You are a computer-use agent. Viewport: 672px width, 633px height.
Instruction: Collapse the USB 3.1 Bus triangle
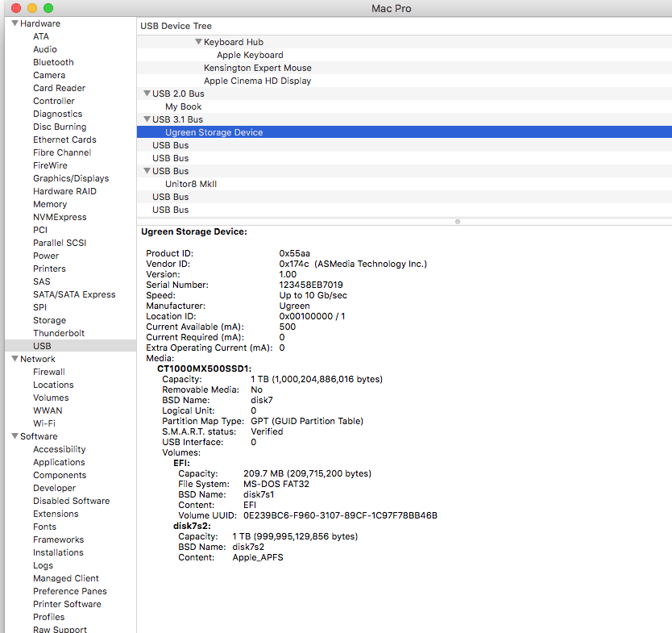(x=147, y=119)
